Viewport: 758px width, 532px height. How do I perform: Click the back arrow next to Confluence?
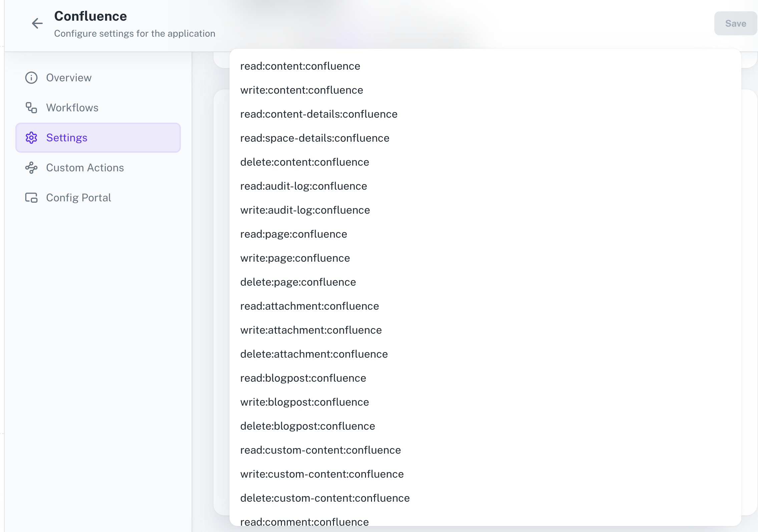(37, 23)
